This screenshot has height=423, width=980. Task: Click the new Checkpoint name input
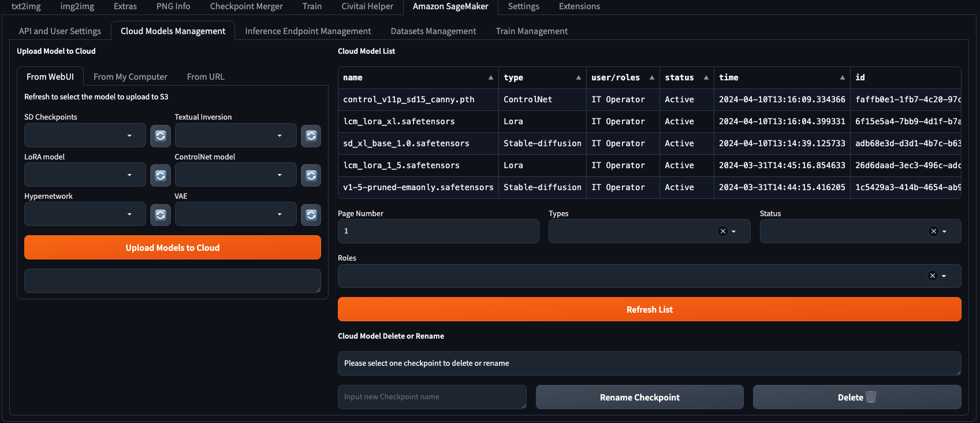pyautogui.click(x=432, y=397)
